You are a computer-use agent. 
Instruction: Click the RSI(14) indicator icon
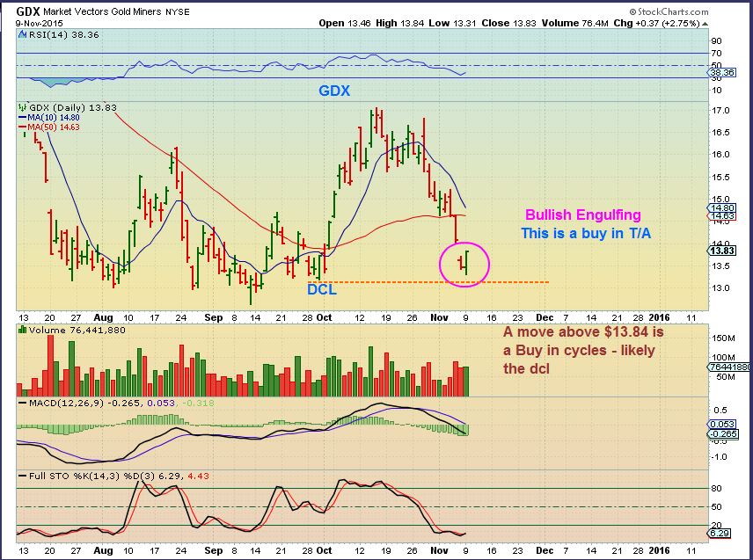22,34
